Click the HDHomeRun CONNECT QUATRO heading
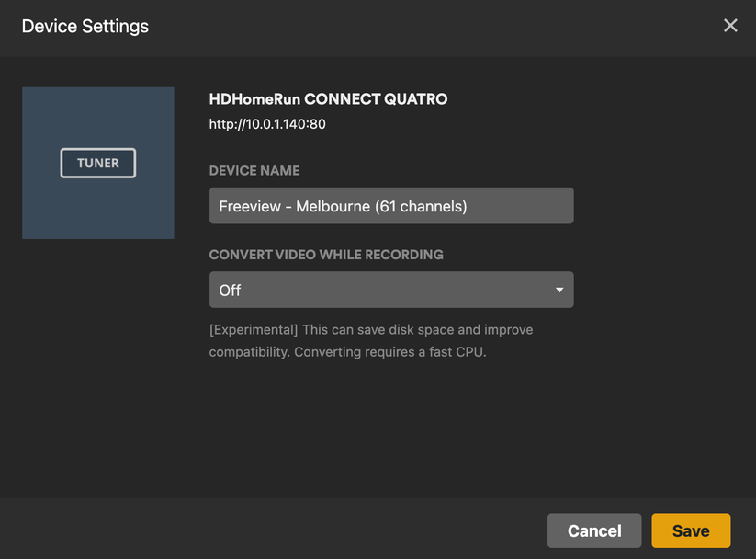This screenshot has width=756, height=559. 328,99
